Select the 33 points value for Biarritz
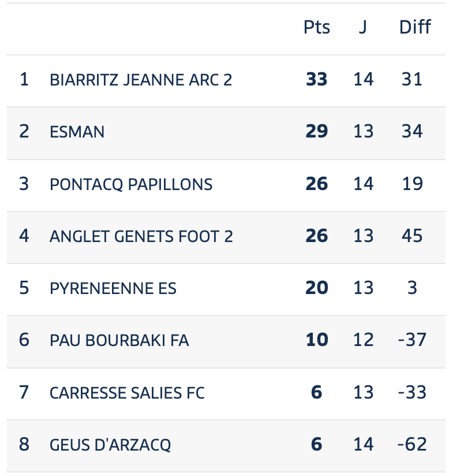The width and height of the screenshot is (449, 476). tap(317, 80)
